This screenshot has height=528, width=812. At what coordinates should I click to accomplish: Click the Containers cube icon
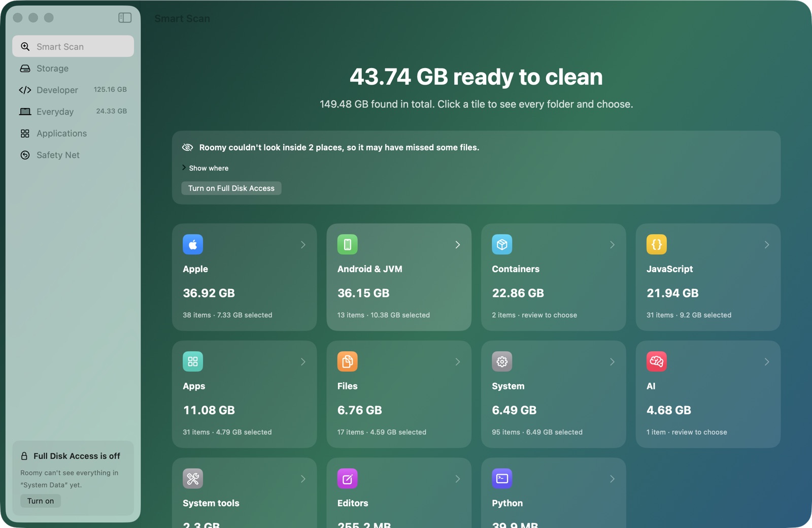tap(502, 244)
